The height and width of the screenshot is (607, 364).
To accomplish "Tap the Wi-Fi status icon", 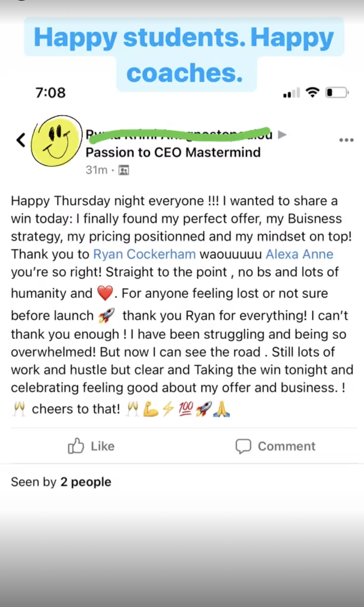I will [x=312, y=92].
